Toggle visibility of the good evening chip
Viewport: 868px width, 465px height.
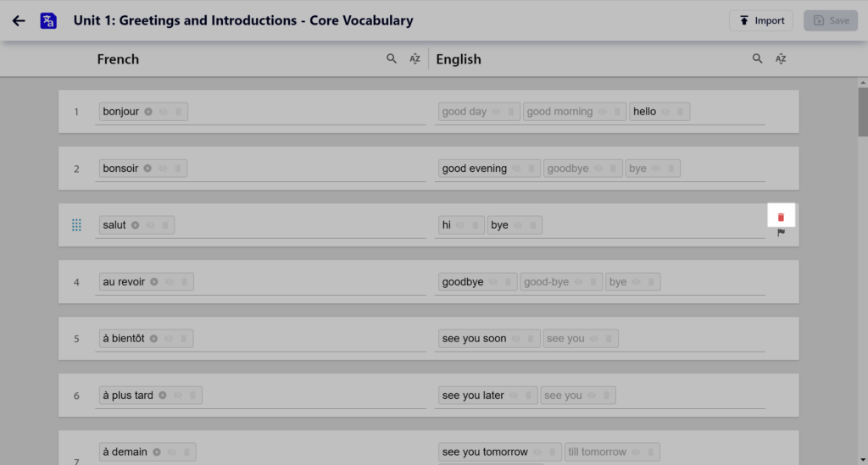516,168
